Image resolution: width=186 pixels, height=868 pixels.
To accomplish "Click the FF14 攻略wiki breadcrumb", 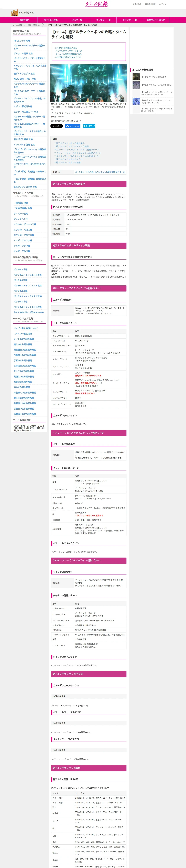I will [x=34, y=25].
